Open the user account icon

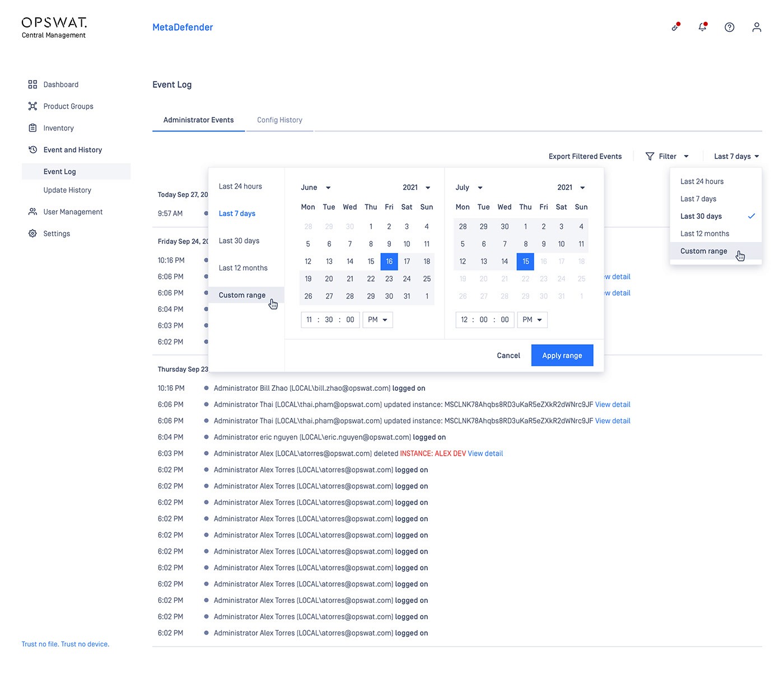click(757, 27)
